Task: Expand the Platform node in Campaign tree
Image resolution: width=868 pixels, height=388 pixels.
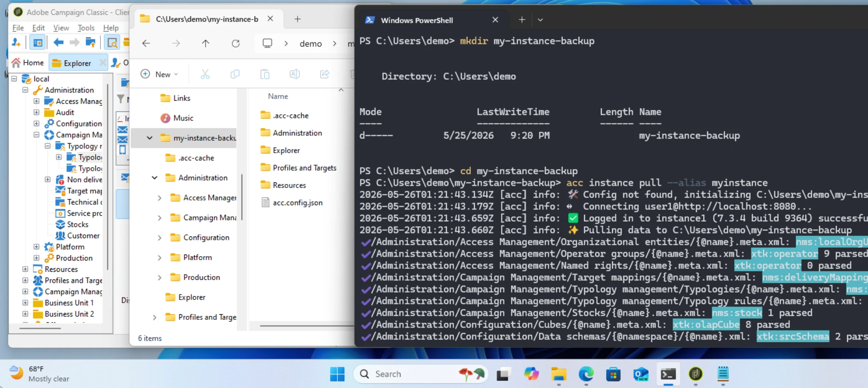Action: (36, 247)
